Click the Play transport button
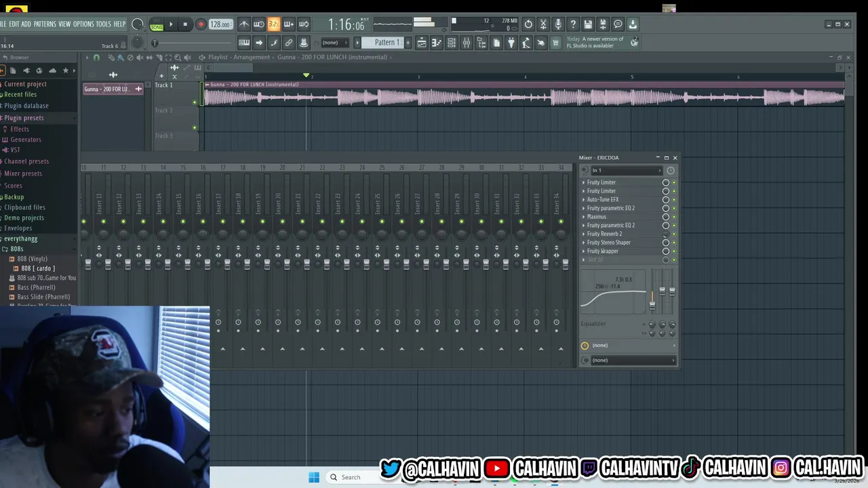 pyautogui.click(x=170, y=24)
